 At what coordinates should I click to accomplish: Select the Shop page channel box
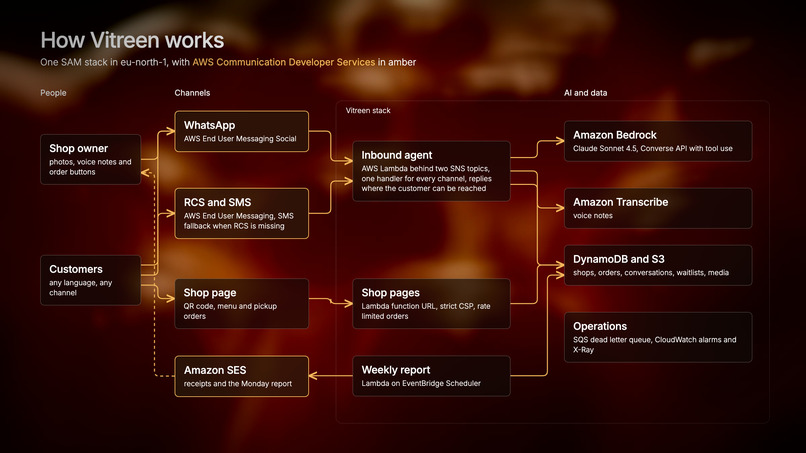242,303
